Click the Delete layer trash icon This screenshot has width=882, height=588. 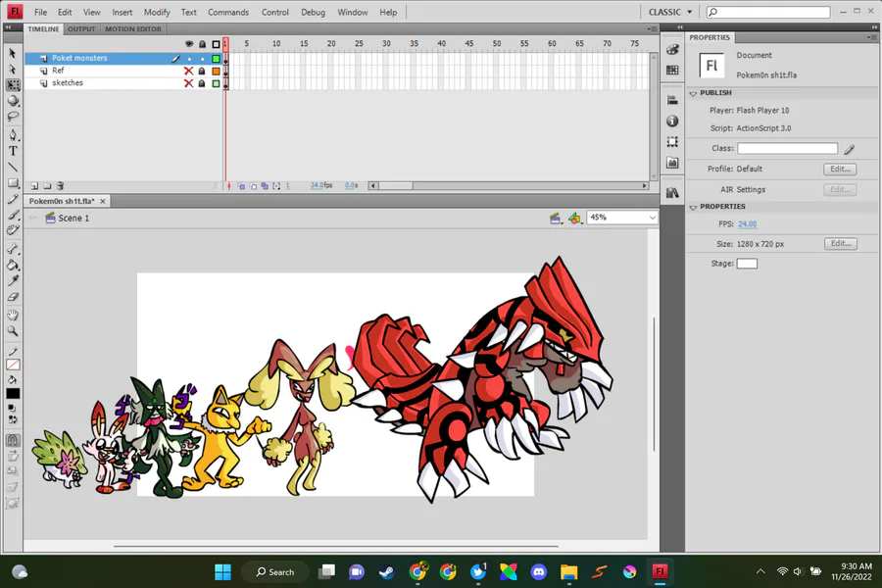pos(60,185)
